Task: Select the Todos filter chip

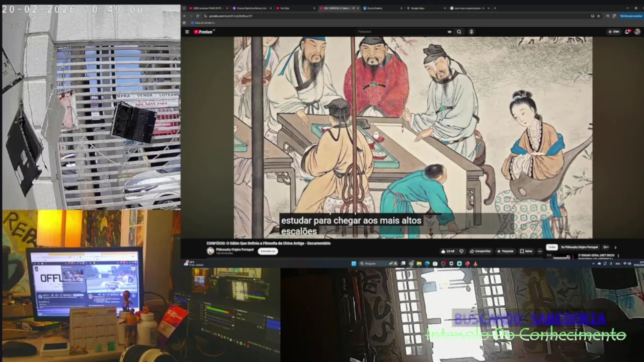Action: click(x=552, y=247)
